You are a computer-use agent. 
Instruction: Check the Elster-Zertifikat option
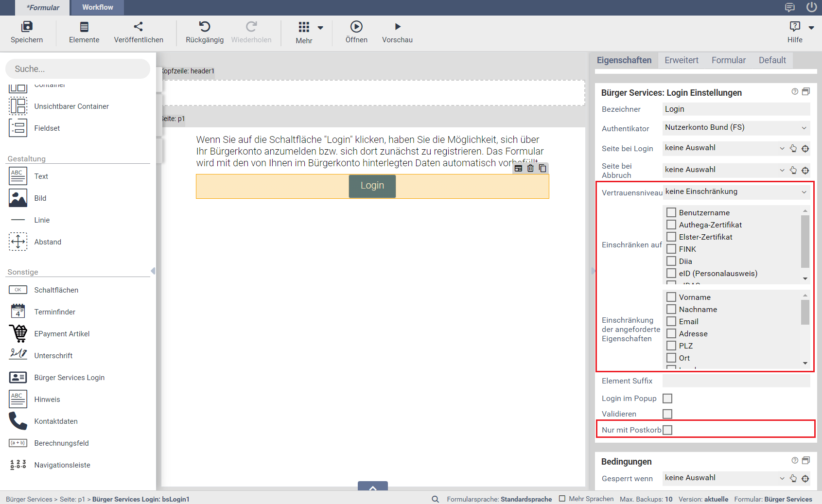[x=671, y=237]
